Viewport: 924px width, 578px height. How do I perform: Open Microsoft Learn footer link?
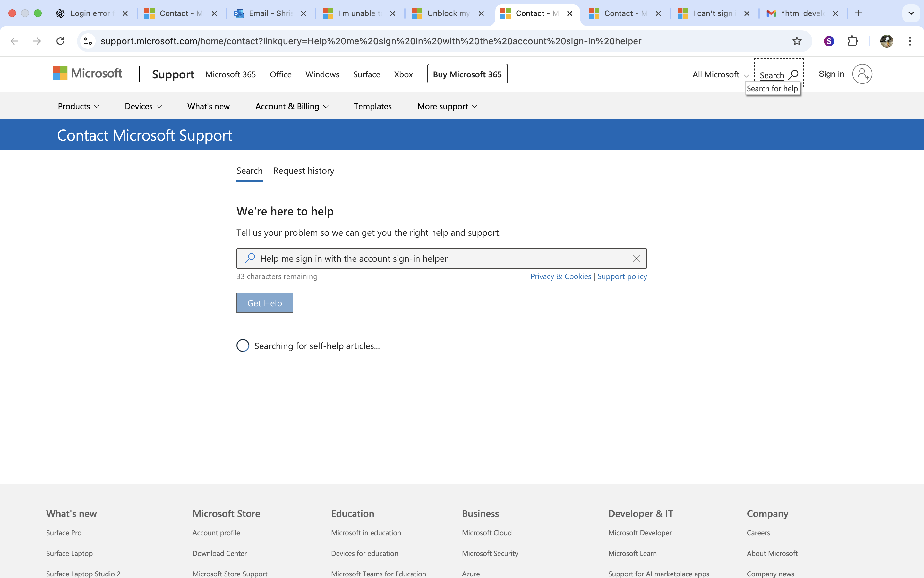632,553
